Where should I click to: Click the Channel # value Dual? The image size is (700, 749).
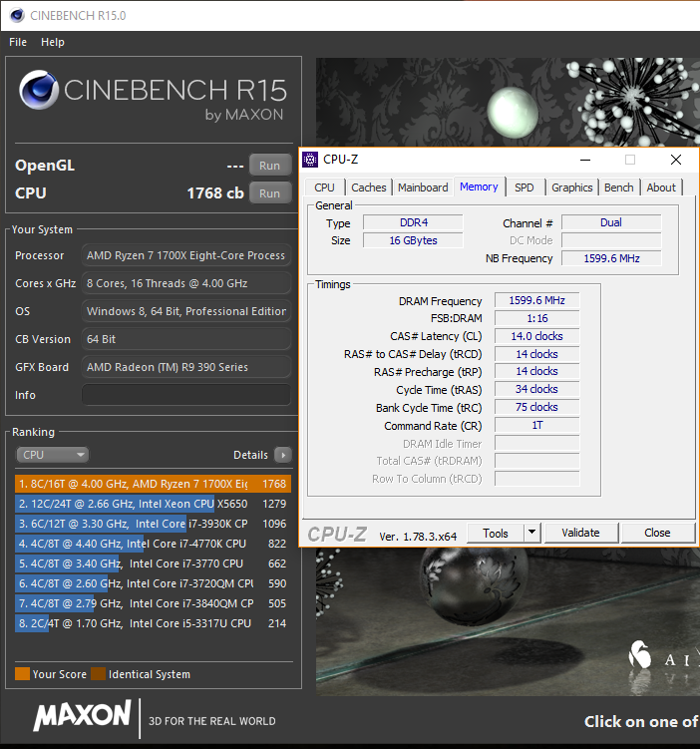(611, 222)
